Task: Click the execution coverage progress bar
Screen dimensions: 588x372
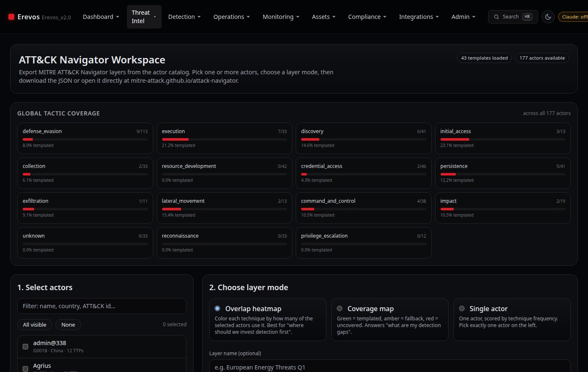Action: tap(224, 139)
